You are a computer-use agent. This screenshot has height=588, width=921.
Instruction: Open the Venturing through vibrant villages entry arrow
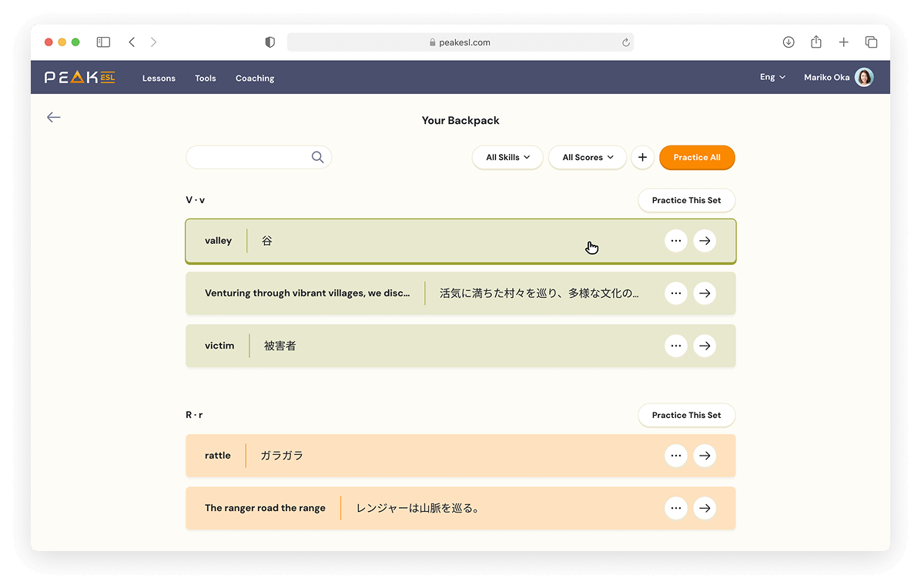click(705, 292)
